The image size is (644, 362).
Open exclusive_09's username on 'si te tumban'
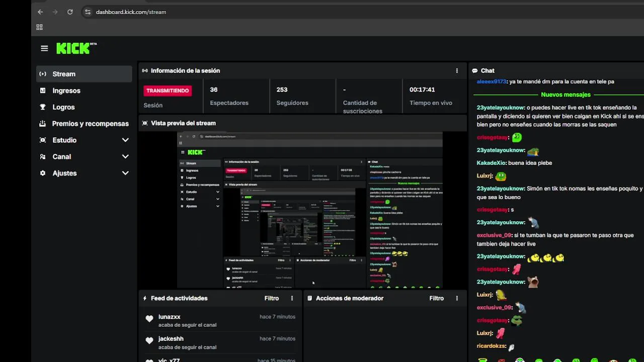[x=494, y=235]
